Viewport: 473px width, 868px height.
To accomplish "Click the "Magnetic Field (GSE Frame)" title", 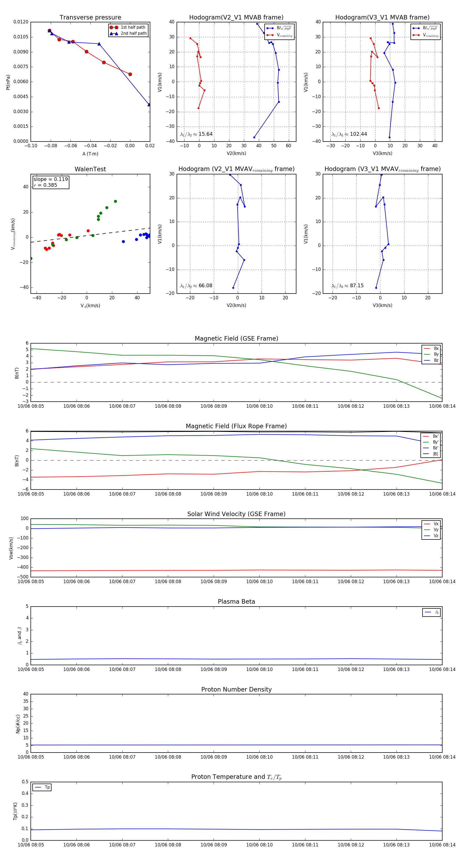I will pos(236,339).
